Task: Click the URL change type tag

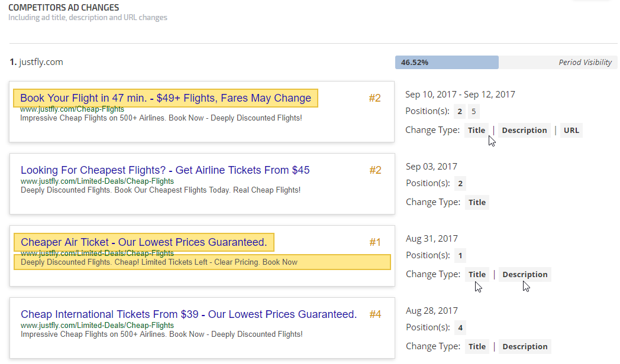Action: tap(571, 131)
